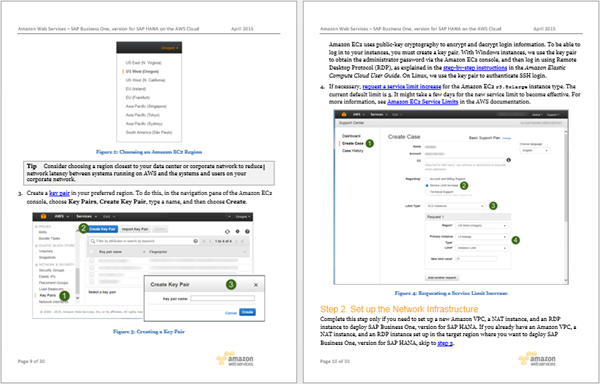Click the refresh icon in key pair console
Image resolution: width=600 pixels, height=384 pixels.
point(227,231)
